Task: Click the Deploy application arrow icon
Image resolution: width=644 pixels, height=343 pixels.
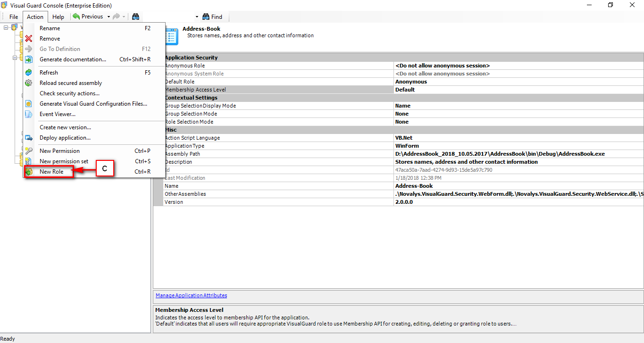Action: (28, 137)
